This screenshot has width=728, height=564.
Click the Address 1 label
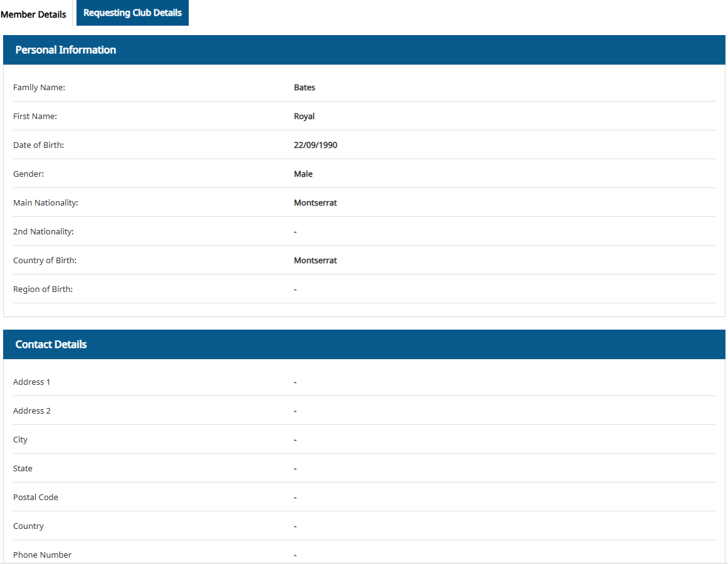tap(31, 382)
